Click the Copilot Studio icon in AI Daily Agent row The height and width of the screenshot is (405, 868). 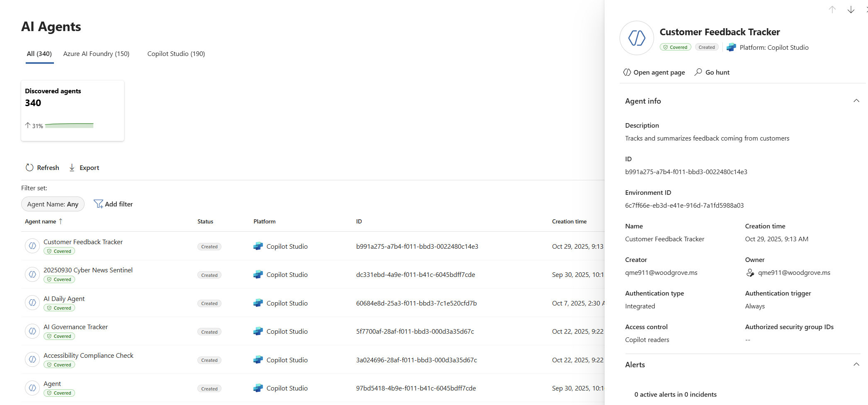click(x=258, y=303)
